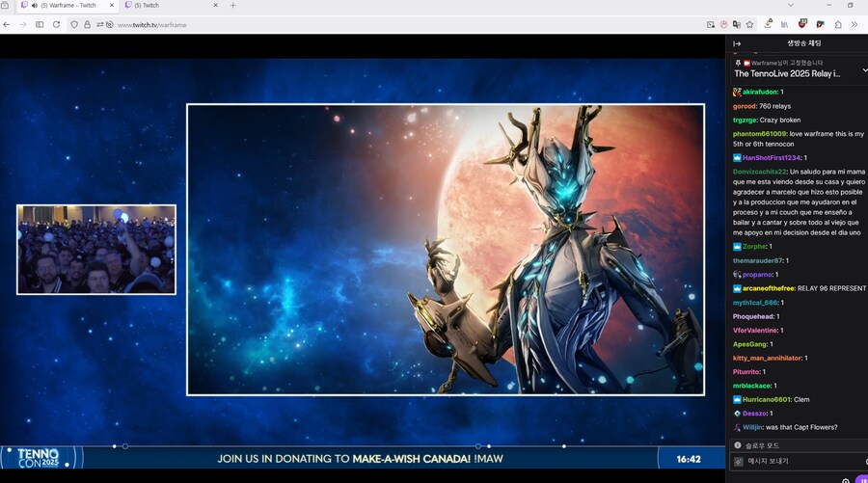Click arcaneofthefree's username in chat

tap(769, 288)
